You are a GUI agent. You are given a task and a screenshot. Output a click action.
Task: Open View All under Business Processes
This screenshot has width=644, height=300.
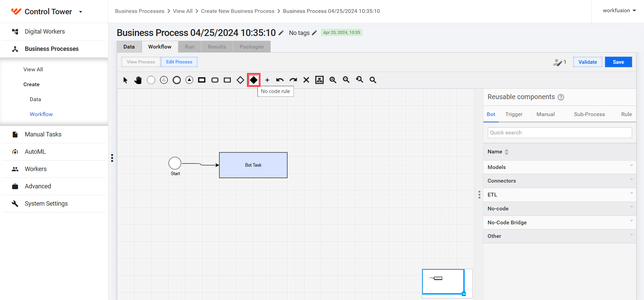(33, 70)
